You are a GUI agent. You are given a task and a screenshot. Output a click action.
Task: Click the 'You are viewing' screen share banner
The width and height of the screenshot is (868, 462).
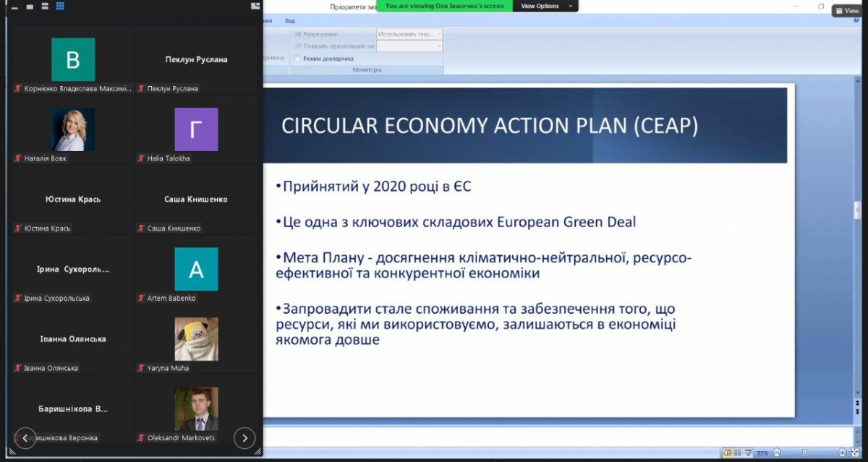[445, 6]
